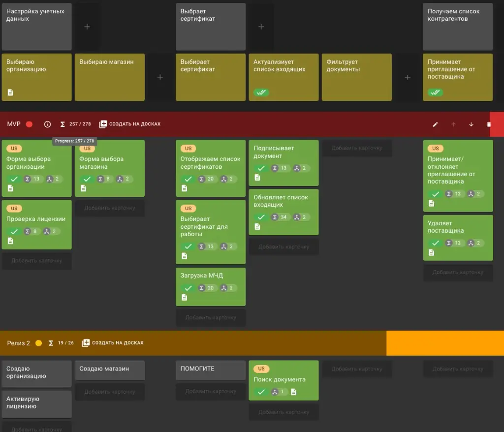Open document icon on 'Загрузка МЧД' card
The image size is (504, 432).
tap(184, 298)
